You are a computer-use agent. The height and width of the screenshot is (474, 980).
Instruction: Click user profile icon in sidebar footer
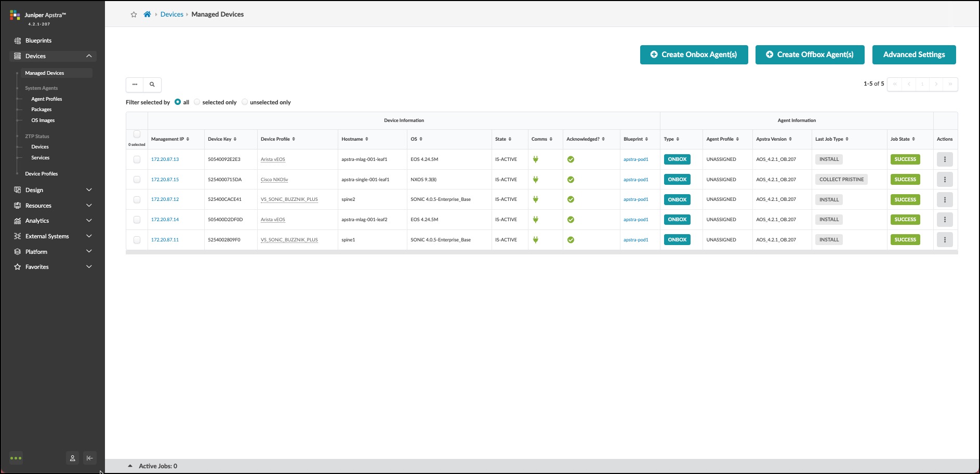click(73, 458)
